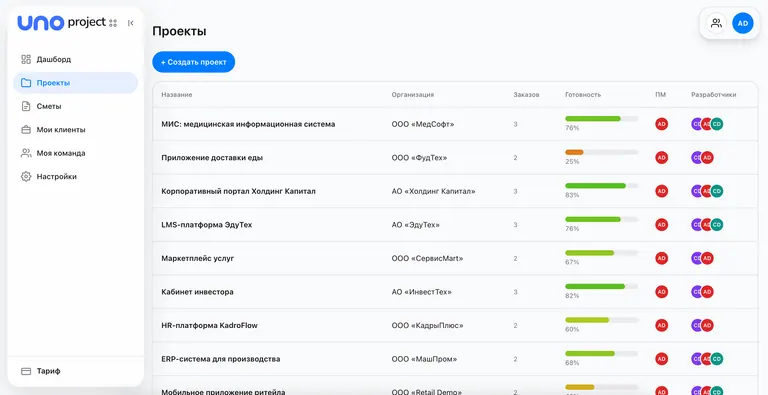Image resolution: width=768 pixels, height=395 pixels.
Task: Open project LMS-платформа ЭдуТех
Action: (x=207, y=224)
